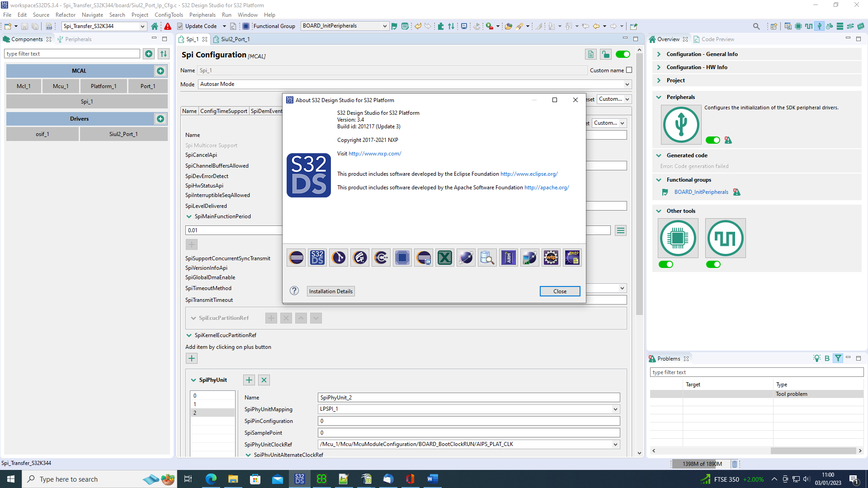
Task: Open the SpiPhyUnitMapping LPSPI_1 dropdown
Action: pyautogui.click(x=615, y=409)
